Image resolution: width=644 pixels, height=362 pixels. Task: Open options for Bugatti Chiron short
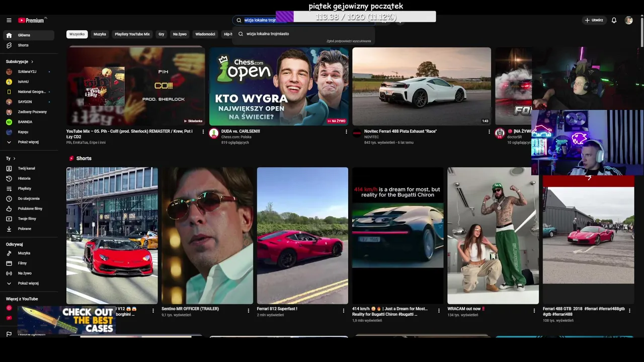[439, 311]
